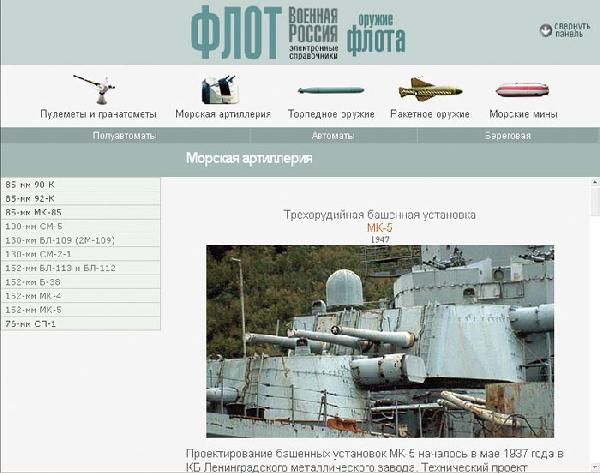Image resolution: width=600 pixels, height=473 pixels.
Task: Select 85-мм 92-К in the list
Action: pos(81,199)
